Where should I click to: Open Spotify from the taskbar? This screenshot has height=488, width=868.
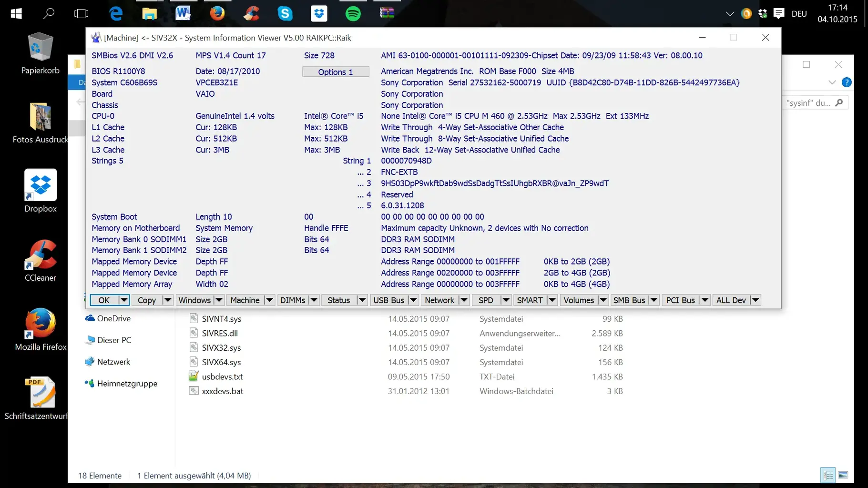point(353,13)
